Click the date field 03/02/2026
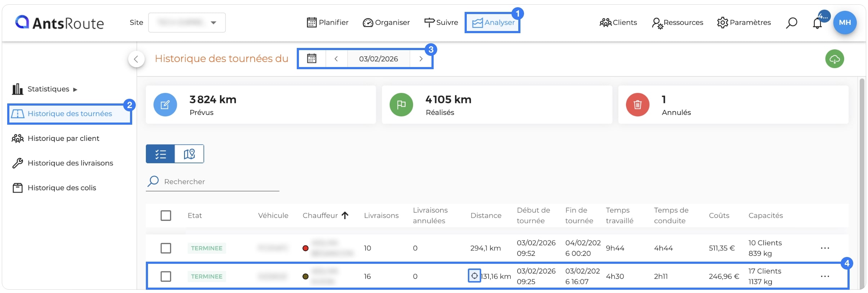 (x=379, y=58)
